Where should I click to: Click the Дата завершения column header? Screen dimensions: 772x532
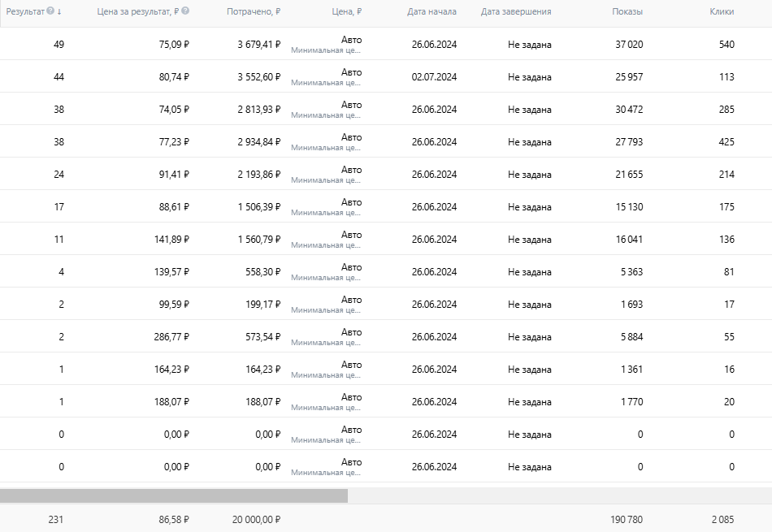516,12
